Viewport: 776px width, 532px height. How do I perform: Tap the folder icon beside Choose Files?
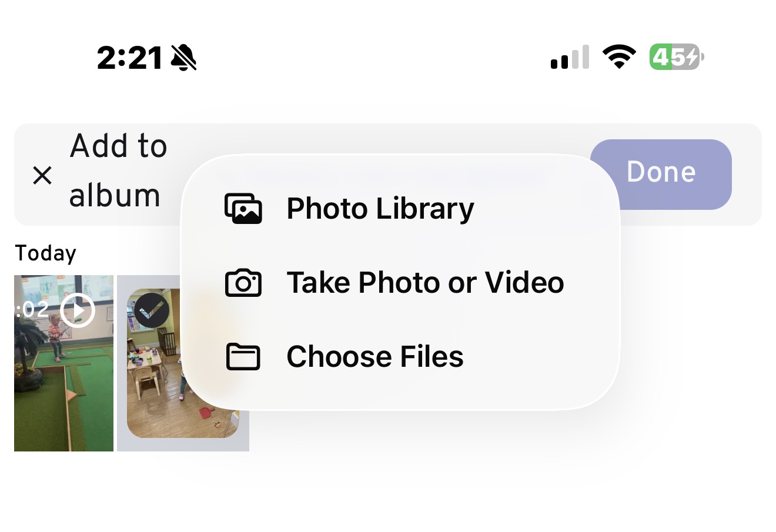[x=243, y=357]
